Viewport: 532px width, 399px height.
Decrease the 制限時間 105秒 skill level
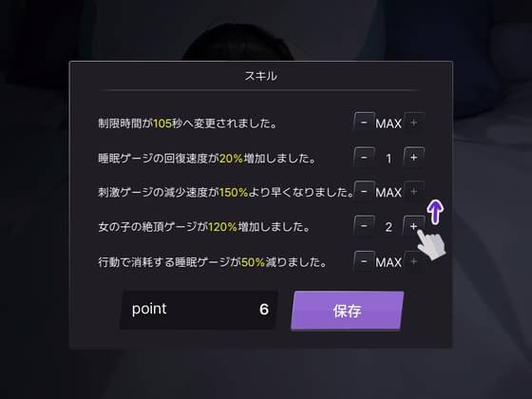click(x=364, y=123)
